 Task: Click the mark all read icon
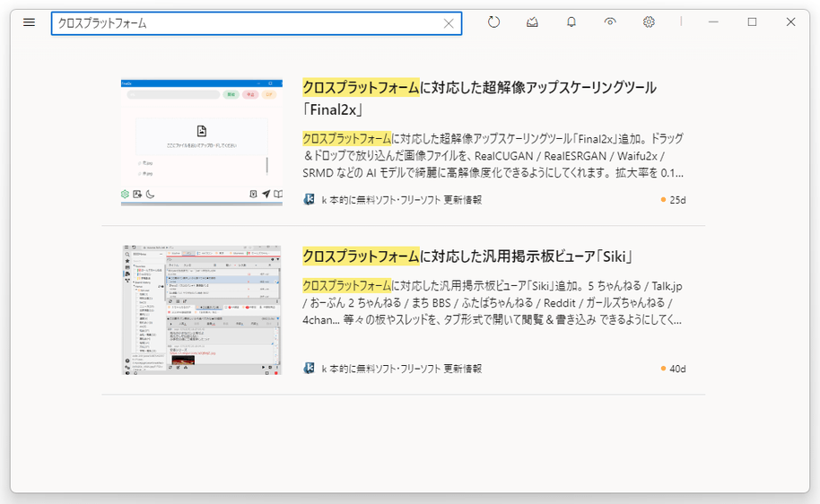532,22
